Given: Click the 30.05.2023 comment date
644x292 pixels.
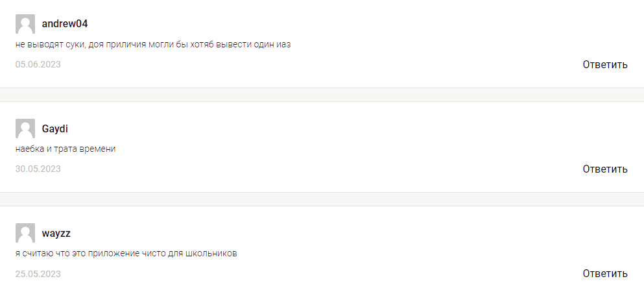Looking at the screenshot, I should (38, 169).
